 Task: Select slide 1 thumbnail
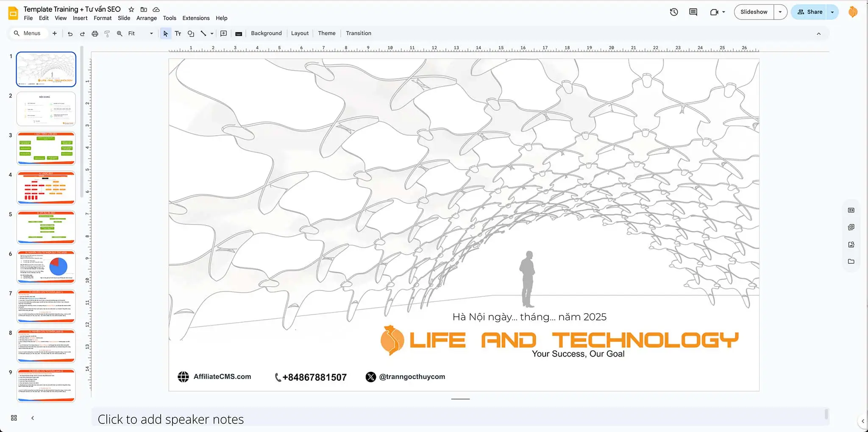tap(46, 69)
